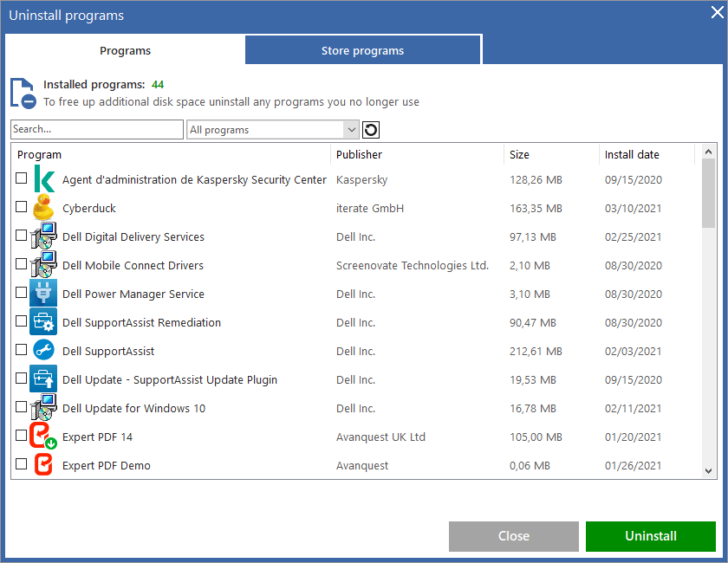728x563 pixels.
Task: Click the Dell Mobile Connect Drivers icon
Action: 43,264
